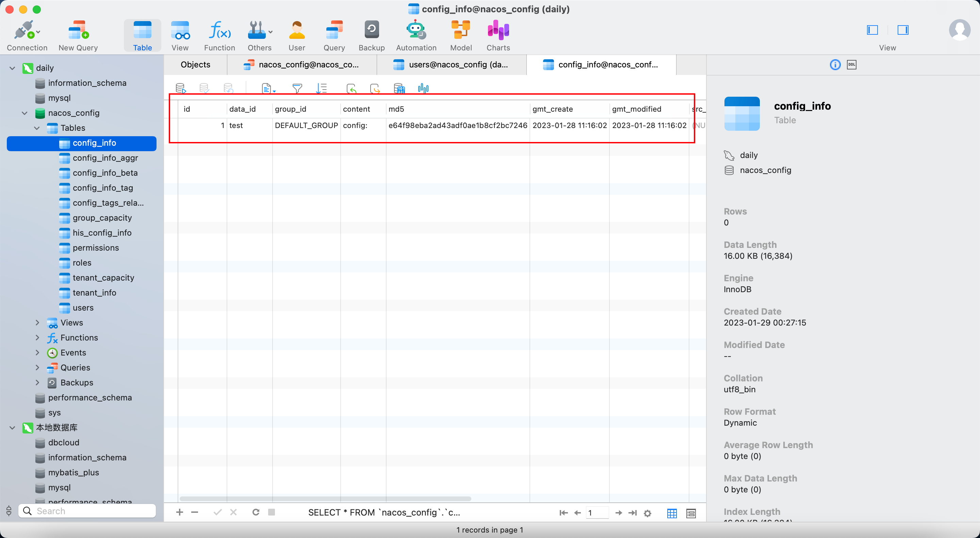The image size is (980, 538).
Task: Open the Charts tool
Action: (498, 35)
